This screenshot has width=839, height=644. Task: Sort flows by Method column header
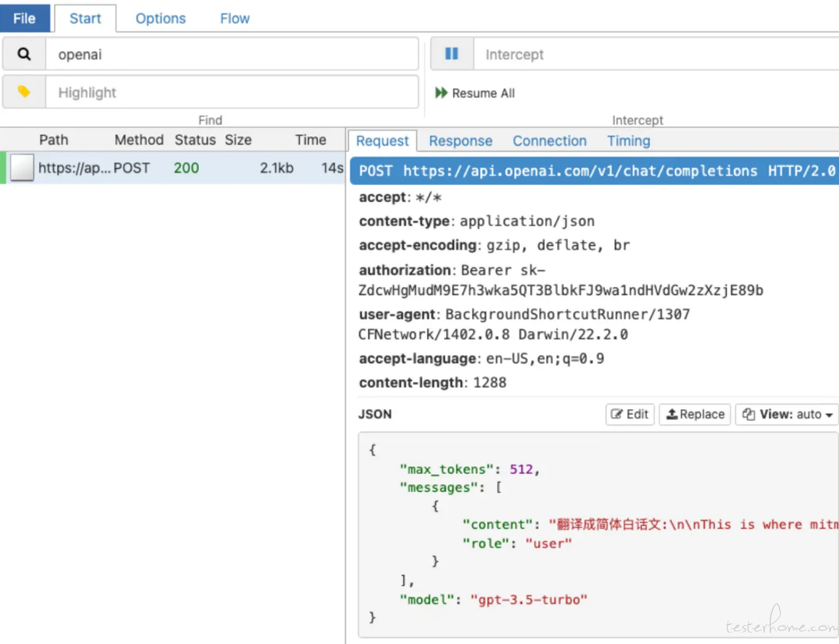pyautogui.click(x=139, y=140)
